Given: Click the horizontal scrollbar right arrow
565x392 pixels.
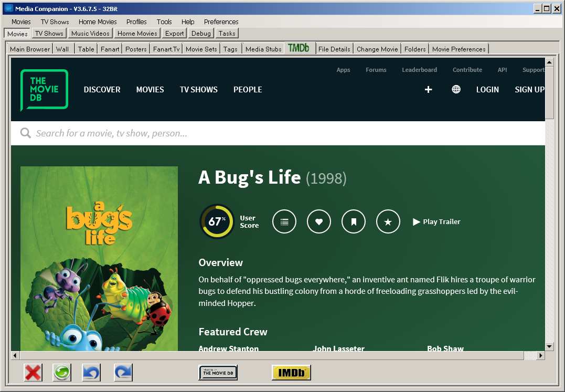Looking at the screenshot, I should pyautogui.click(x=540, y=355).
